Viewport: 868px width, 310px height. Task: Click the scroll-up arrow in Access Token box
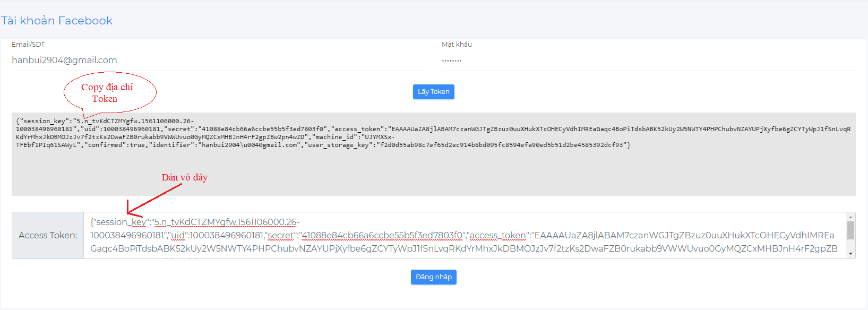(x=850, y=217)
